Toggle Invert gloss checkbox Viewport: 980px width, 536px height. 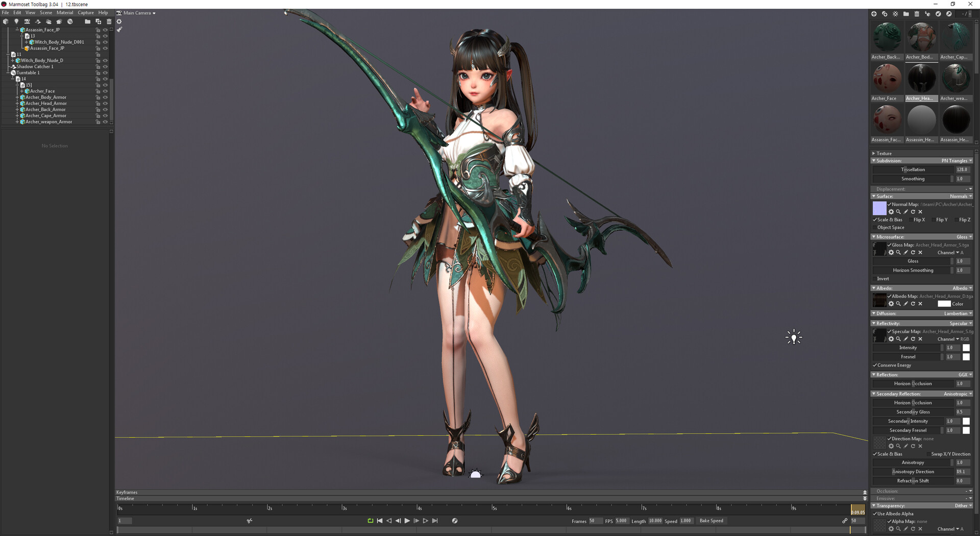coord(875,279)
